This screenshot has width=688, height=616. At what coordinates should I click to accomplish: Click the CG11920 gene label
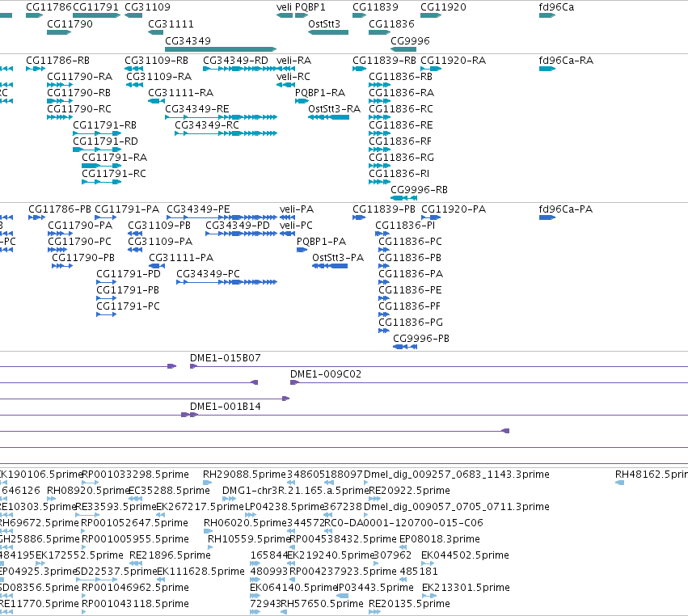[x=443, y=7]
